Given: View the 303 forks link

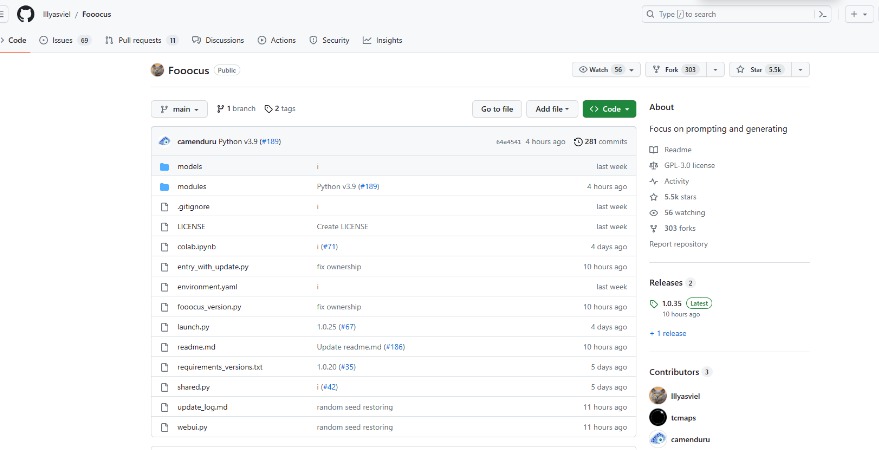Looking at the screenshot, I should [673, 228].
